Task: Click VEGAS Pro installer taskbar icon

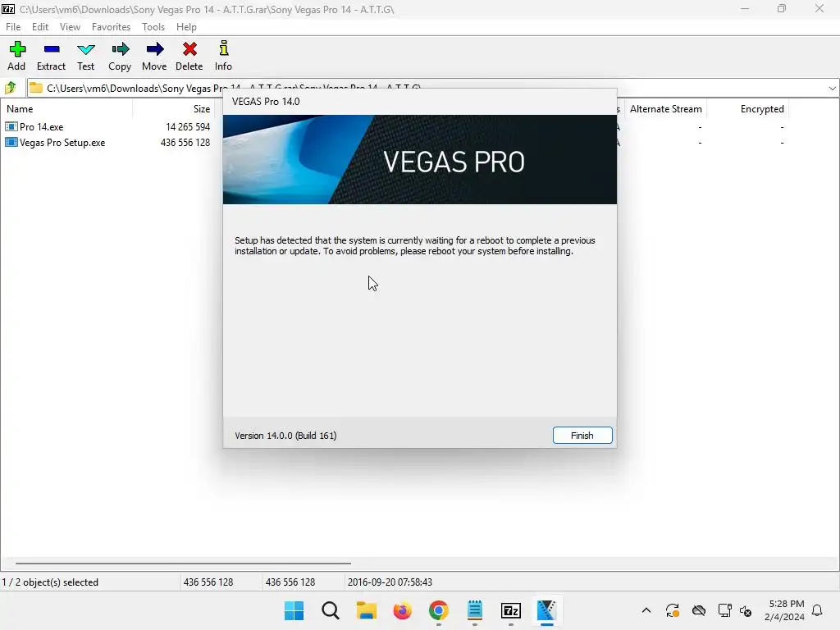Action: click(546, 610)
